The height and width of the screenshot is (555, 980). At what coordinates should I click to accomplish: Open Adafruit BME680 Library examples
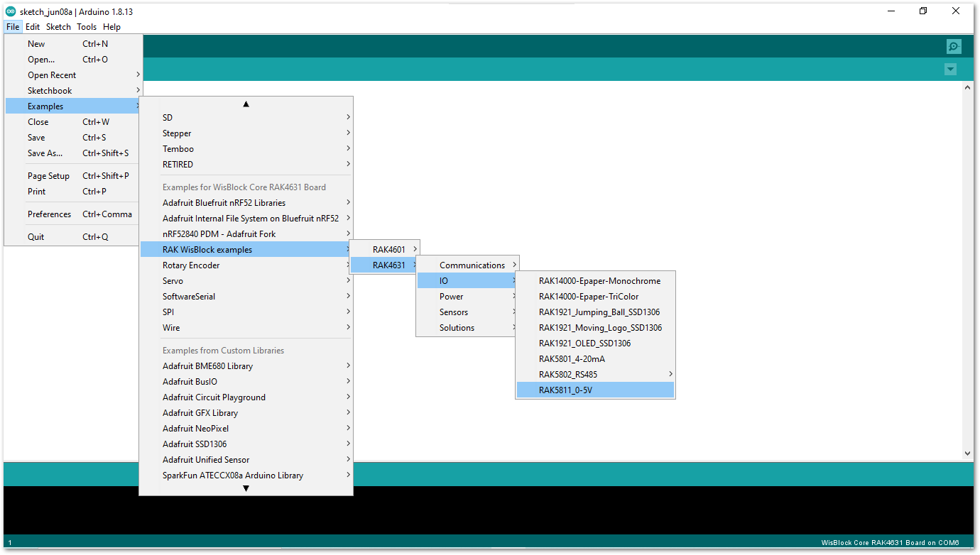pyautogui.click(x=246, y=366)
